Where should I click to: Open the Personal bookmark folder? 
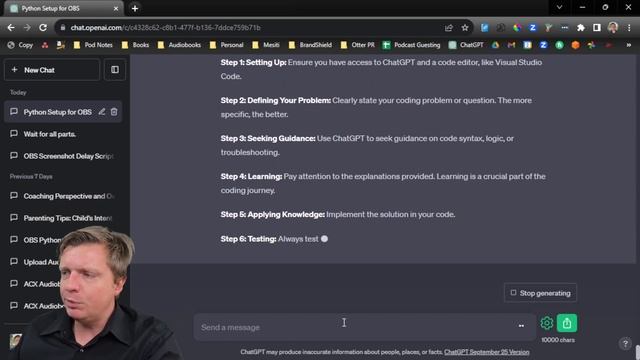(x=227, y=45)
